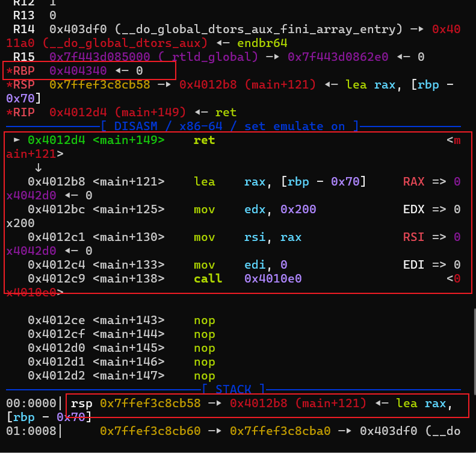Click nop line at 0x4012d1 <main+146>
The image size is (476, 453).
click(x=122, y=362)
